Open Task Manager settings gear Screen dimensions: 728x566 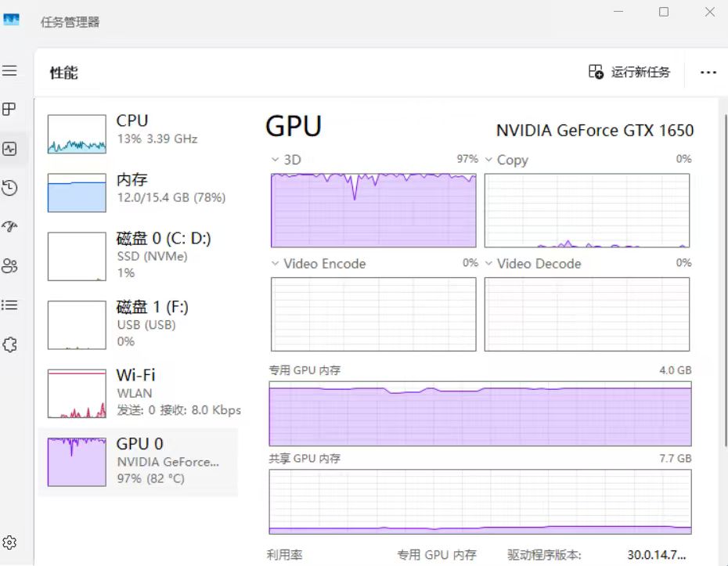tap(9, 543)
